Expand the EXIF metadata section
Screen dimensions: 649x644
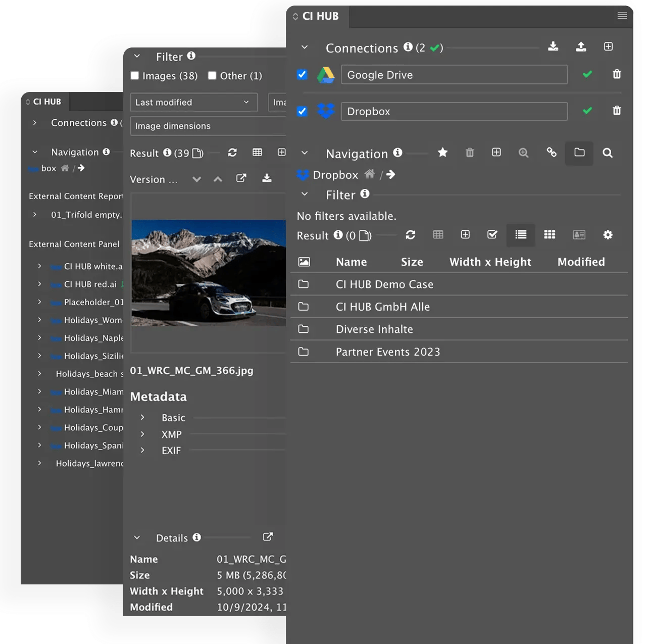click(142, 450)
